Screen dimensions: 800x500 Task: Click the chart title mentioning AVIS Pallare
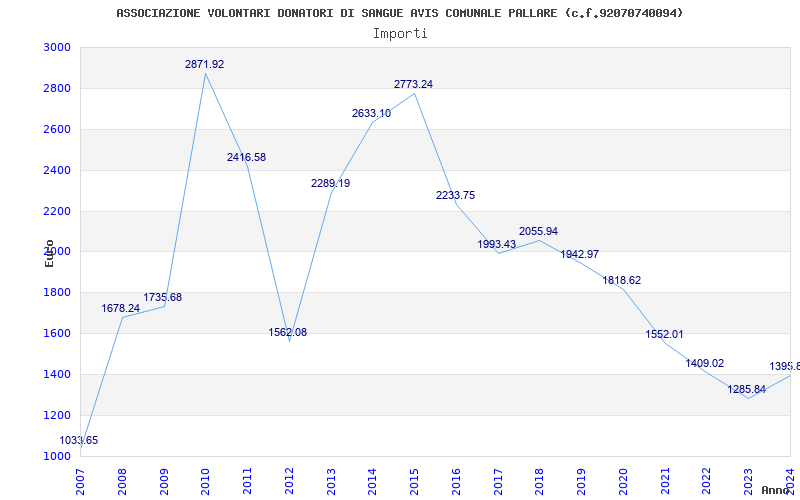[400, 13]
